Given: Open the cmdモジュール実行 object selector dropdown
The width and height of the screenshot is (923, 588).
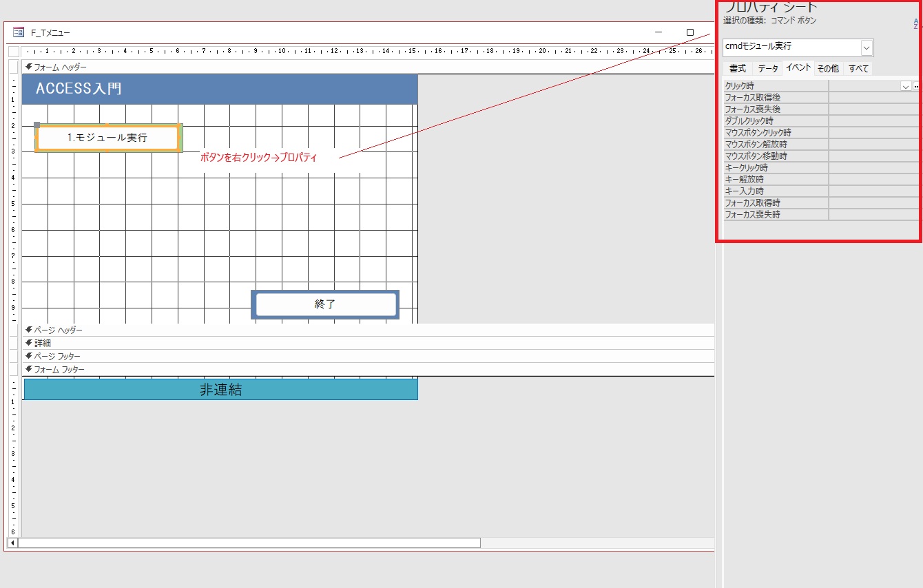Looking at the screenshot, I should pyautogui.click(x=867, y=47).
